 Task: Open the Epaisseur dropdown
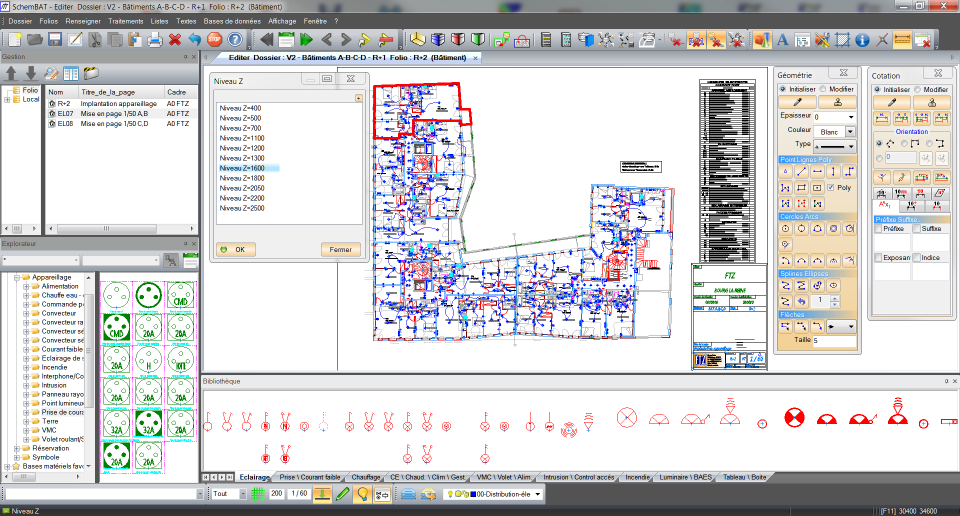(850, 117)
